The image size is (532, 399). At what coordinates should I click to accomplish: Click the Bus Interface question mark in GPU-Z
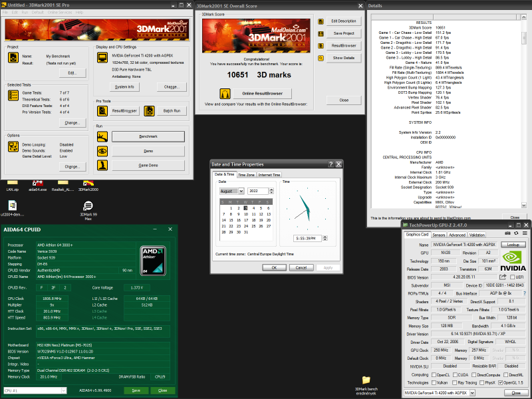click(x=525, y=293)
